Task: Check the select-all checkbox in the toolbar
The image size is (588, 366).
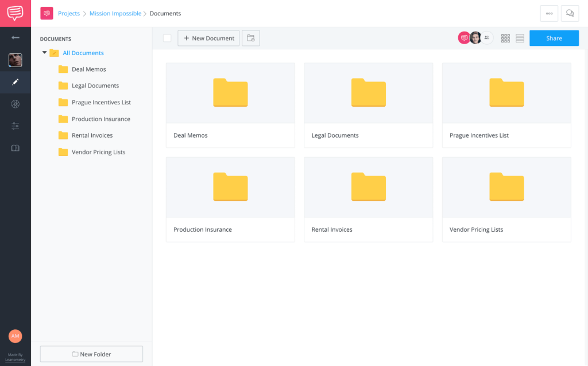Action: click(x=166, y=38)
